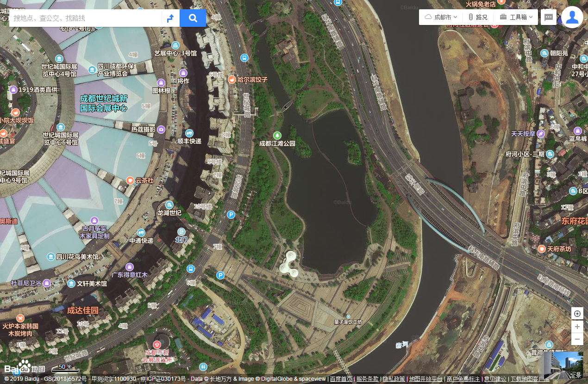This screenshot has width=588, height=384.
Task: Zoom in with the plus button
Action: click(577, 327)
